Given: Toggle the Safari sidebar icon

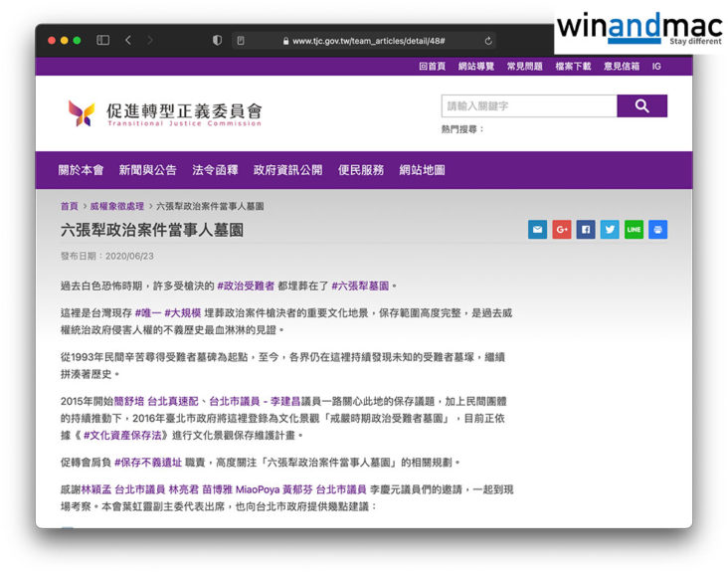Looking at the screenshot, I should [102, 41].
